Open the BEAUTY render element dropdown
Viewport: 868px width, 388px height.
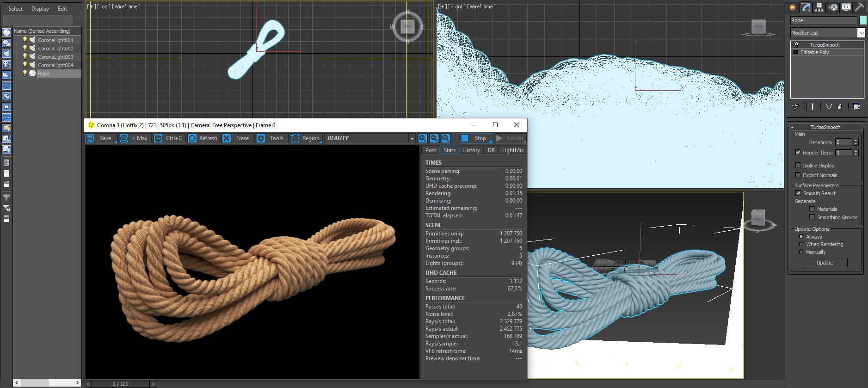tap(412, 138)
